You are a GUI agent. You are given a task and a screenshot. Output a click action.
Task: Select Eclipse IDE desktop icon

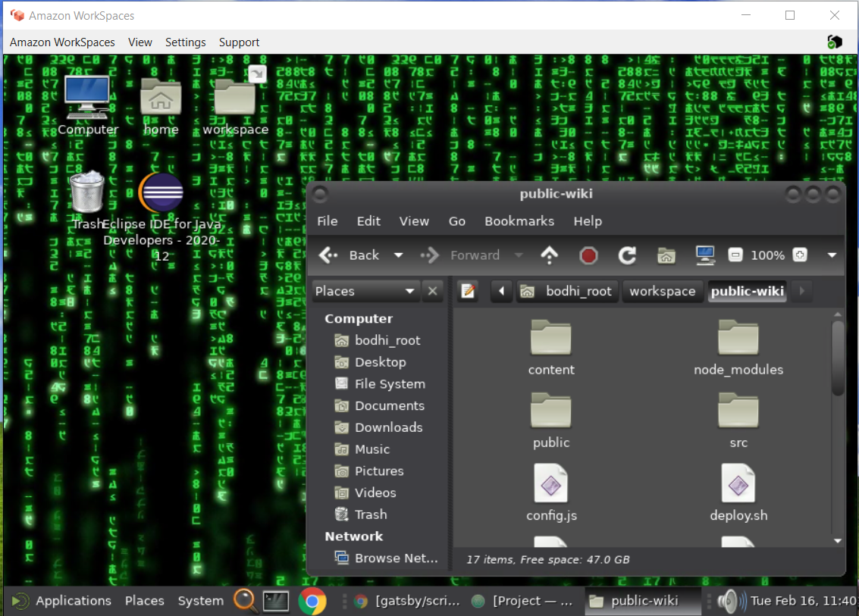(161, 217)
